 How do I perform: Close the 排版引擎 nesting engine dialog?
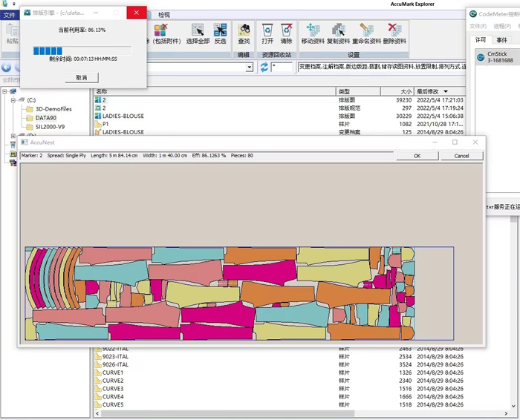pos(136,13)
